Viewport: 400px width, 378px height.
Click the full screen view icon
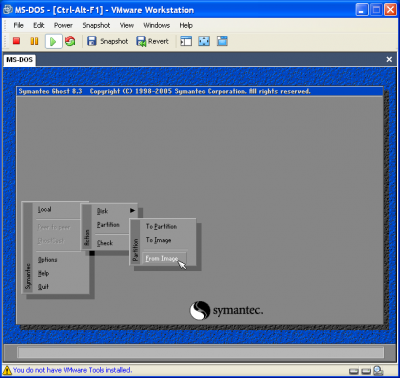[x=204, y=41]
